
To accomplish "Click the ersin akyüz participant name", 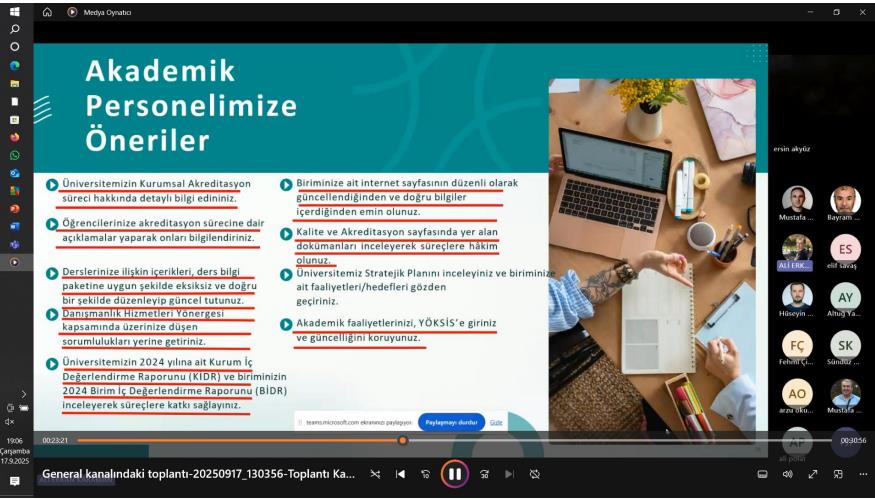I will point(792,149).
